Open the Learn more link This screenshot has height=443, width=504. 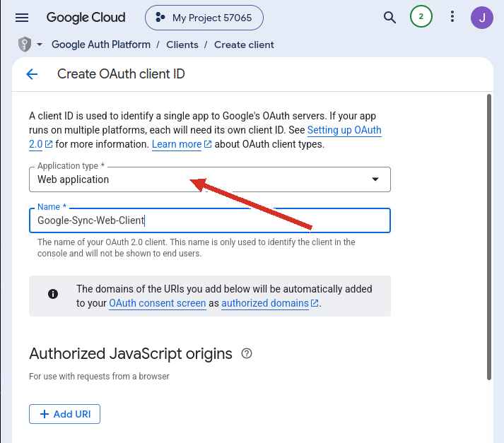click(x=177, y=144)
